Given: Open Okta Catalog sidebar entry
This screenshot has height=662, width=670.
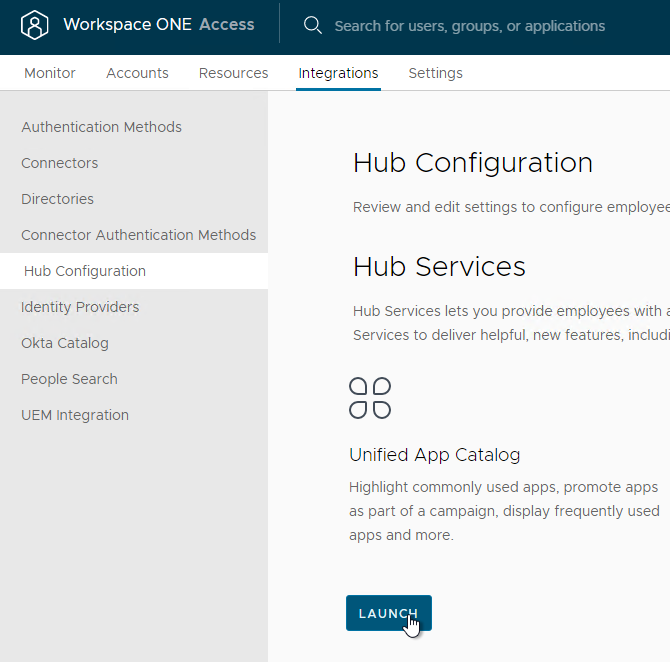Looking at the screenshot, I should click(65, 343).
